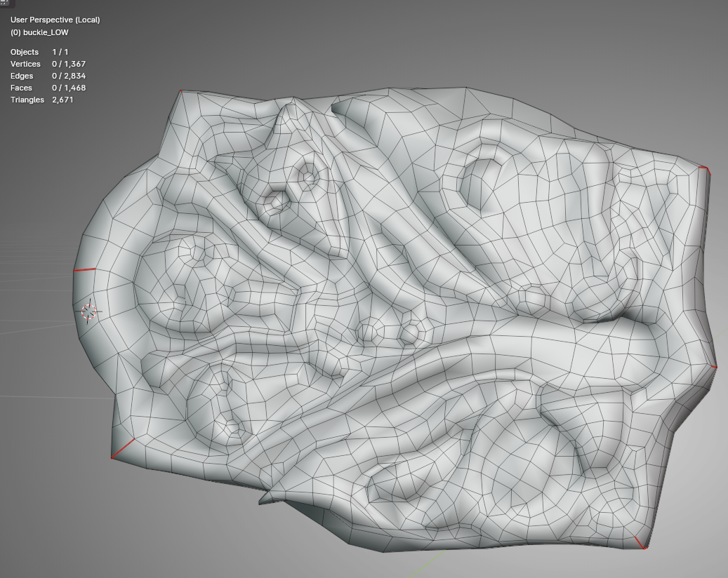Click the Triangles 2,671 statistic

(x=42, y=100)
